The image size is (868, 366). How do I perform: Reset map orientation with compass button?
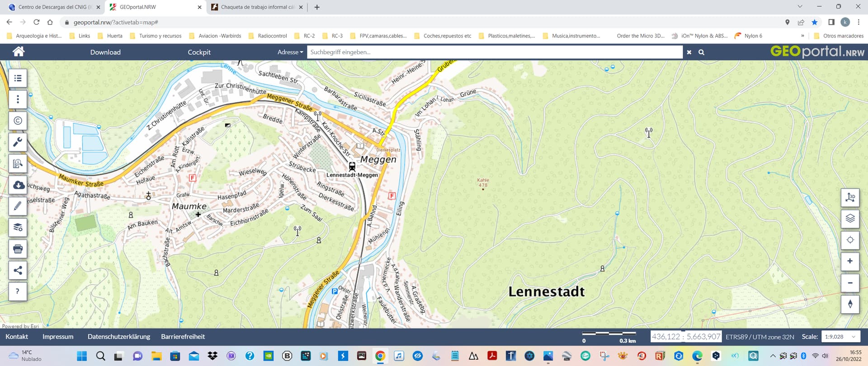(x=850, y=304)
